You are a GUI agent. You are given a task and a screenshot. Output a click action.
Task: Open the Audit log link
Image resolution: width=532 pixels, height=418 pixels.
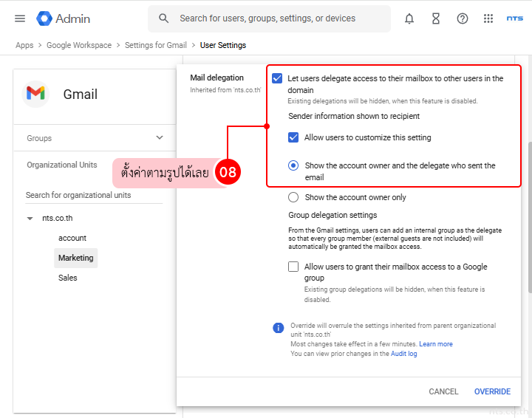tap(403, 354)
